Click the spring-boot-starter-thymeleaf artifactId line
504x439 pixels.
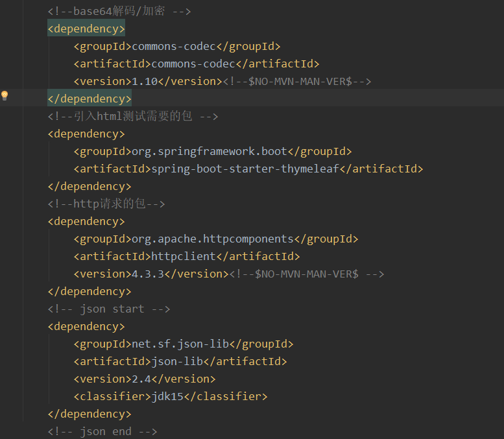click(248, 169)
